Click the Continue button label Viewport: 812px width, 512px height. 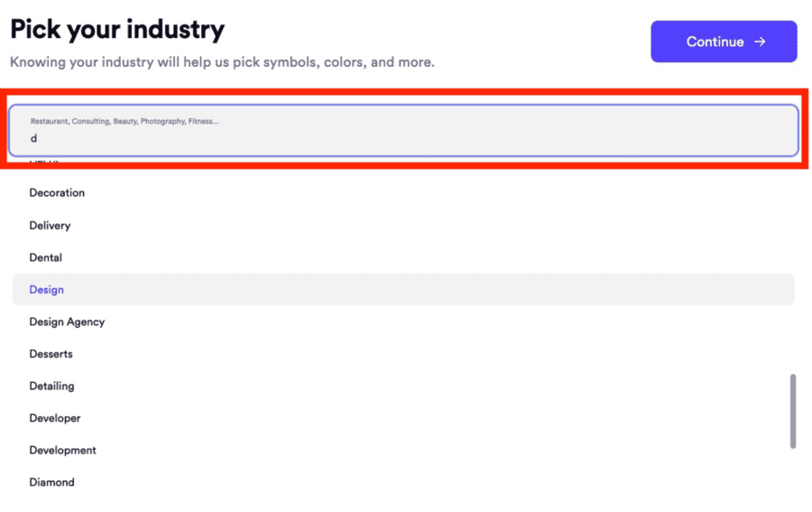point(715,42)
